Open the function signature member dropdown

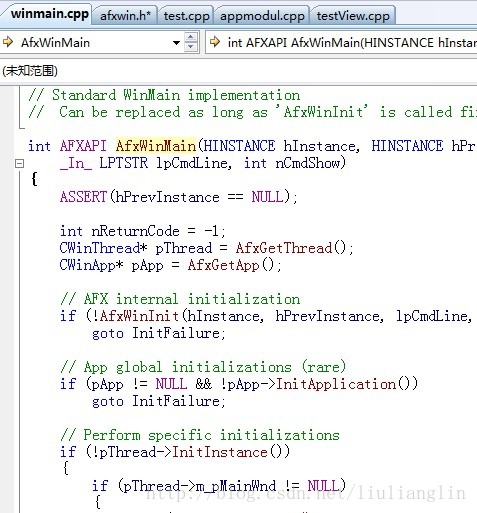pyautogui.click(x=341, y=43)
